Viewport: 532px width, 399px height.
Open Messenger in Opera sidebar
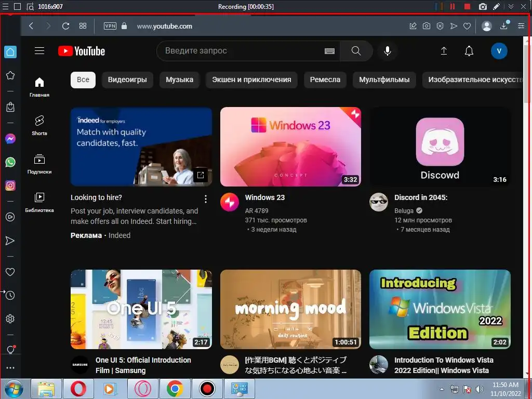point(10,139)
